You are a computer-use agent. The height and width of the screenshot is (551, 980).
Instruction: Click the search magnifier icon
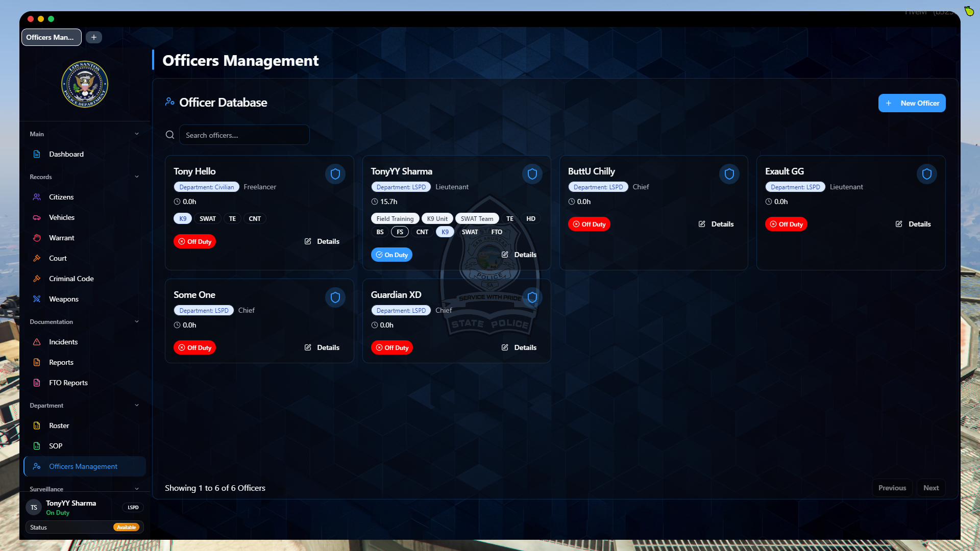[170, 135]
